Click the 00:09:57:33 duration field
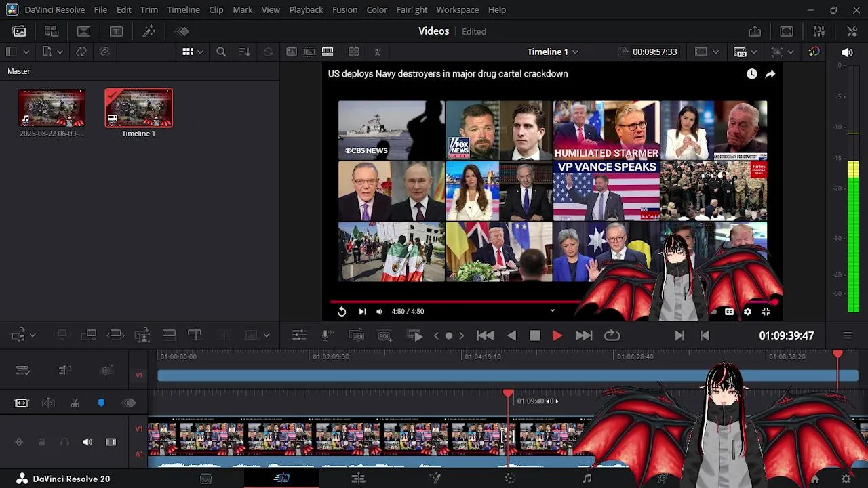This screenshot has height=488, width=868. pyautogui.click(x=654, y=52)
